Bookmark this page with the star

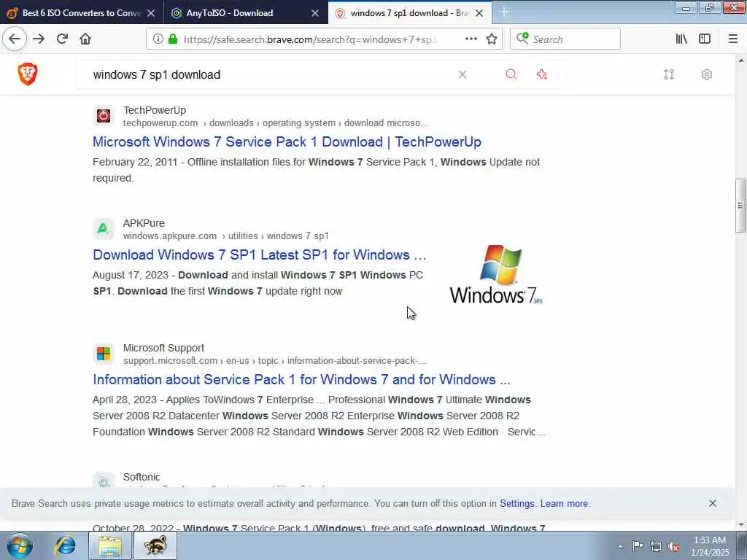click(492, 39)
